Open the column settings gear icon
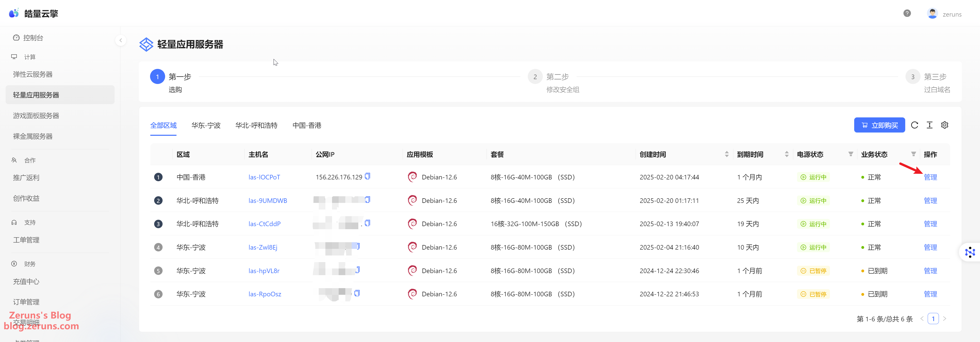 point(944,125)
